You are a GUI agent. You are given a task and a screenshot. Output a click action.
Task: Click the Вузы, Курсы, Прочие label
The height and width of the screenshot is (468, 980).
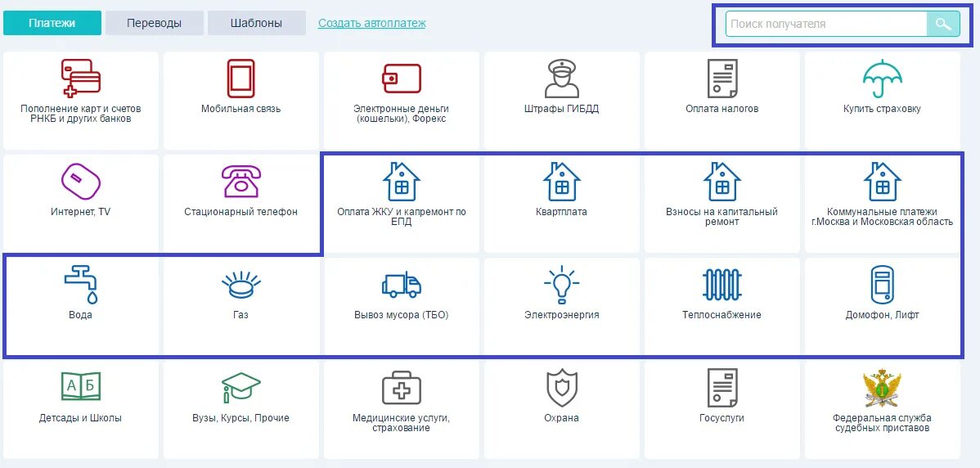point(241,418)
